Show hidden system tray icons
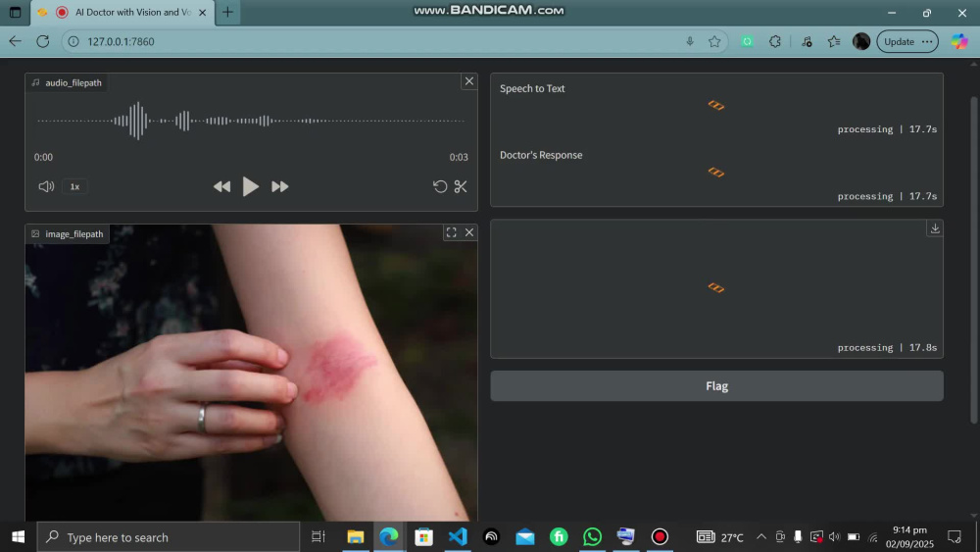This screenshot has height=552, width=980. point(761,537)
